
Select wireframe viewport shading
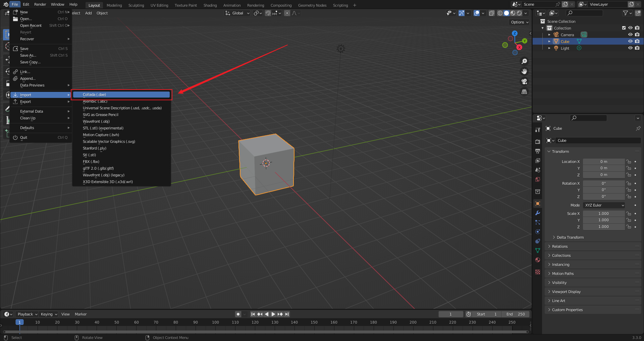(500, 13)
